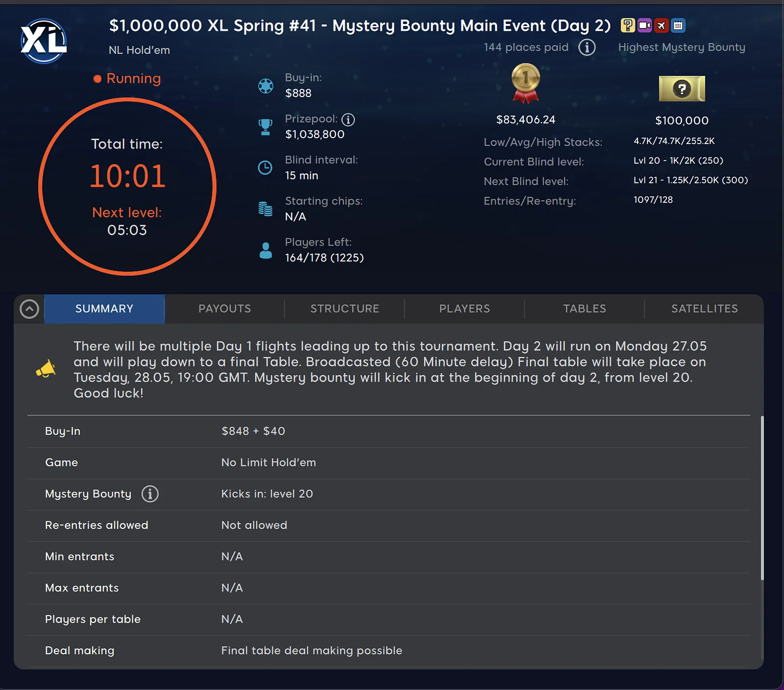Go to the Satellites tab
The image size is (784, 690).
pyautogui.click(x=704, y=309)
